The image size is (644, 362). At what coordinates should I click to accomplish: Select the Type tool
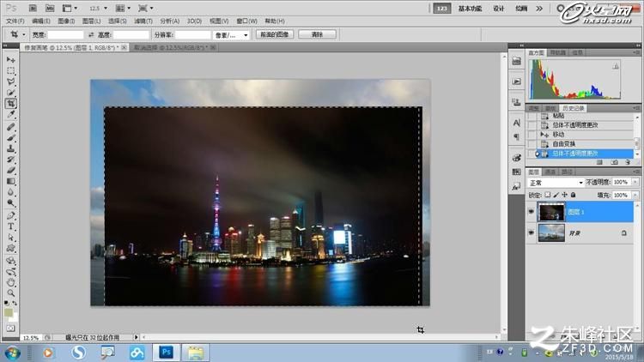(x=10, y=226)
